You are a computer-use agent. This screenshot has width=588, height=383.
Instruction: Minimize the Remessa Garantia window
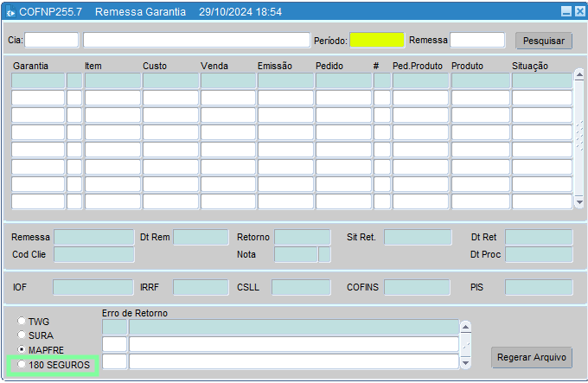566,12
